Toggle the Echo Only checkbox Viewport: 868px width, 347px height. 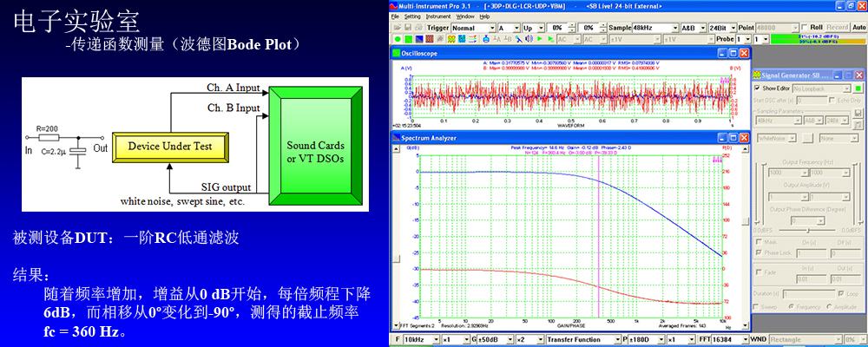tap(832, 100)
